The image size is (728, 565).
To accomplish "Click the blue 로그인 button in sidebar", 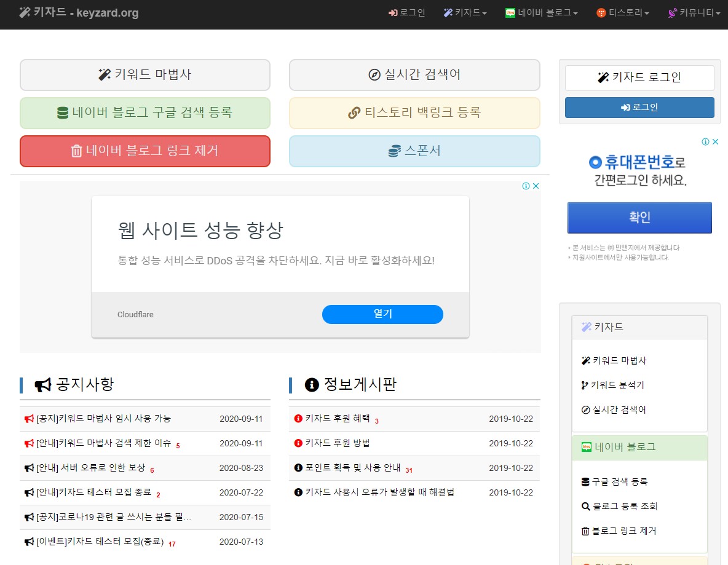I will 639,107.
